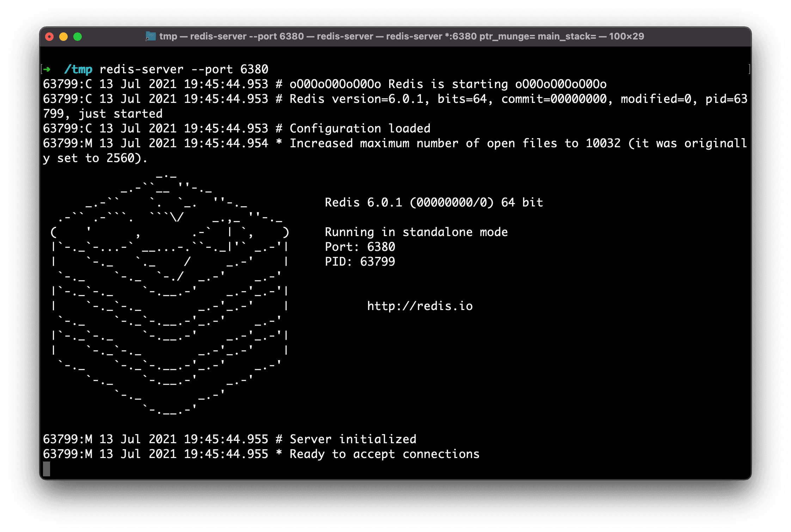The image size is (791, 532).
Task: Click the 'Redis version=6.0.1' log line
Action: coord(395,99)
